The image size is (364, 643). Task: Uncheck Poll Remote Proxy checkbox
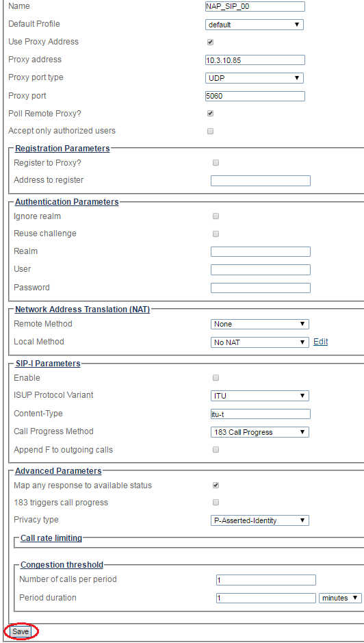[210, 114]
